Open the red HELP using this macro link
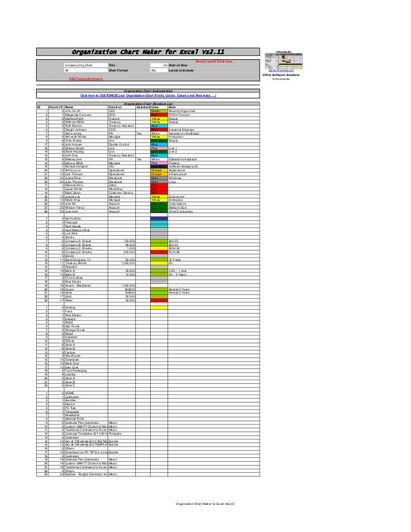Image resolution: width=411 pixels, height=532 pixels. [x=86, y=79]
